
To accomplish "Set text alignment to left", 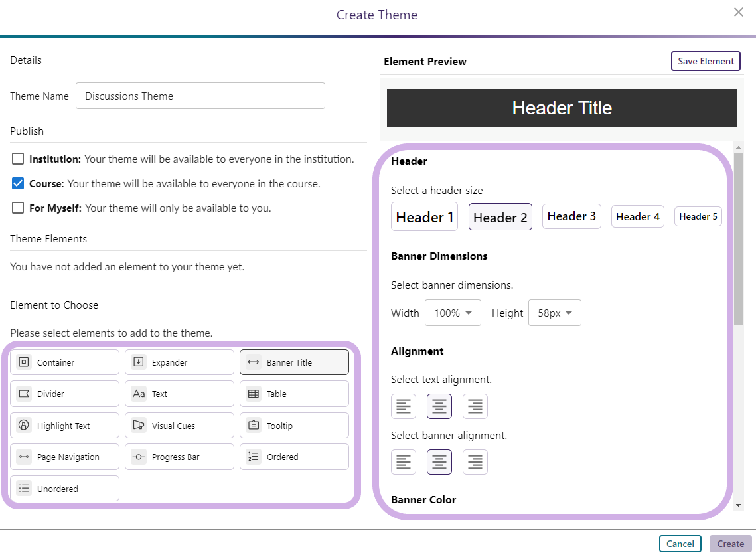I will click(x=404, y=406).
